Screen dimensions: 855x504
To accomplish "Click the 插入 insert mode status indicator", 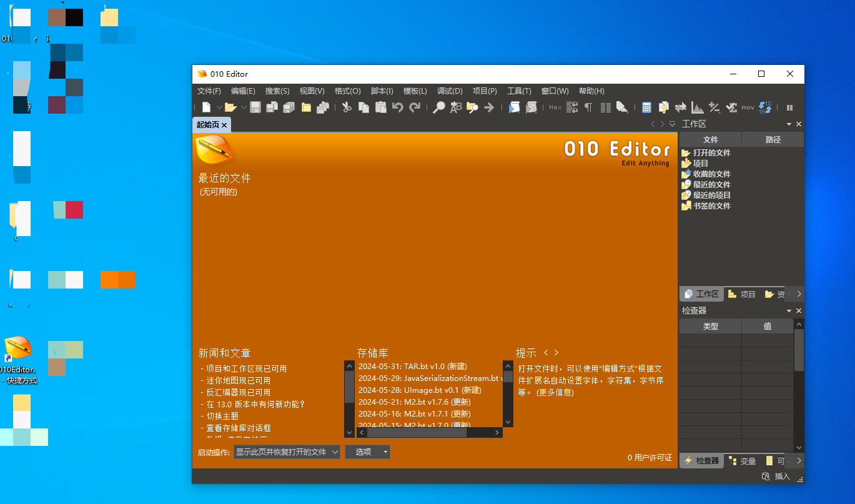I will point(782,477).
